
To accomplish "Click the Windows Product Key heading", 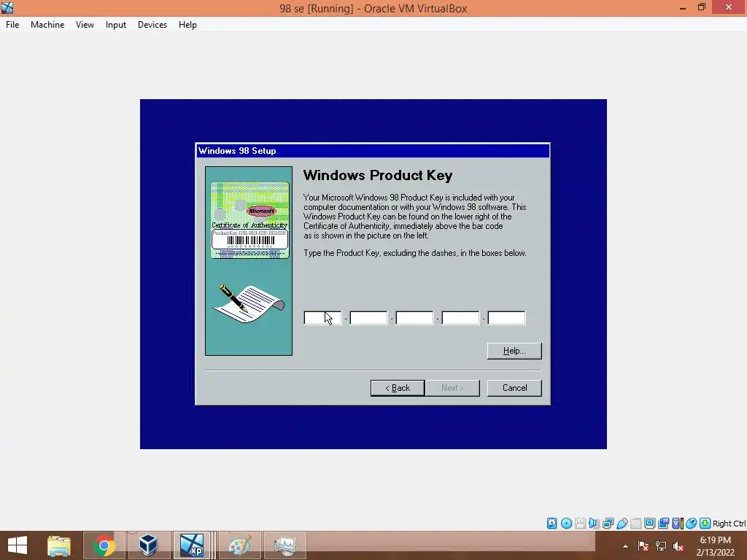I will click(378, 175).
